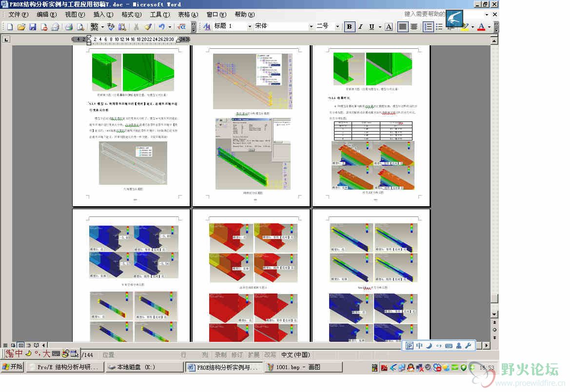
Task: Open the dropdown arrow beside the 繁 icon
Action: tap(102, 27)
